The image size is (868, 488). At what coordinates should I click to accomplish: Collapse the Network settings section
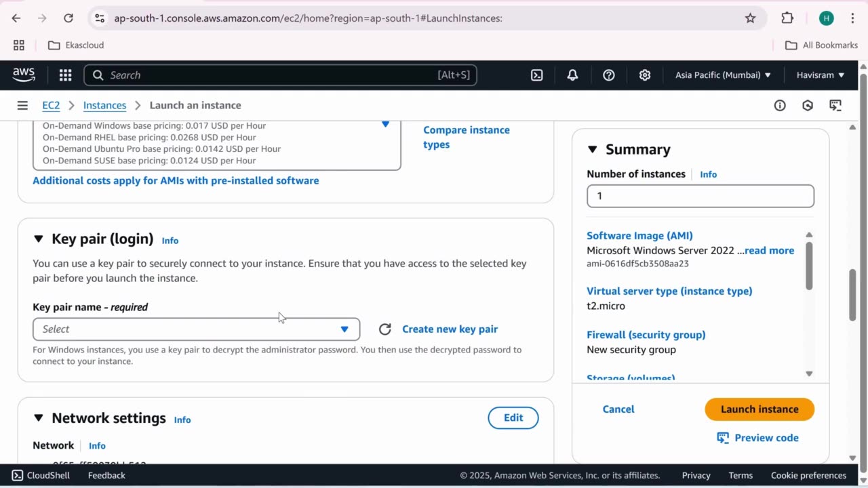[x=39, y=418]
